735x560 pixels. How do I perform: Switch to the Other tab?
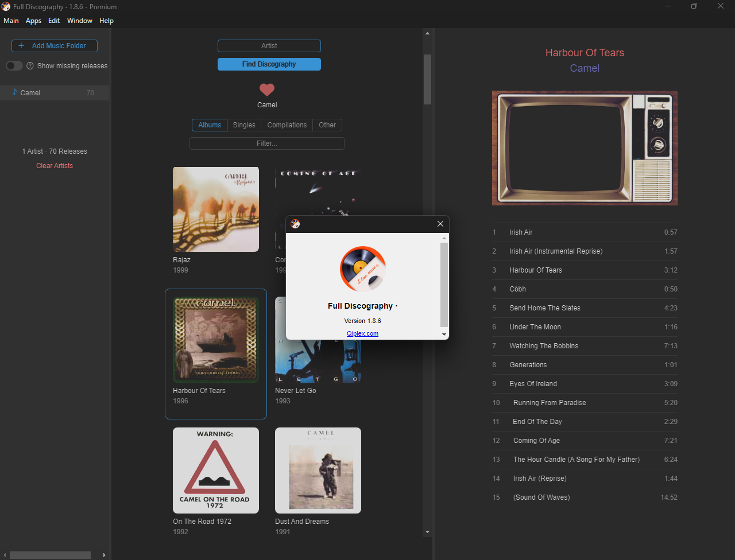click(327, 125)
